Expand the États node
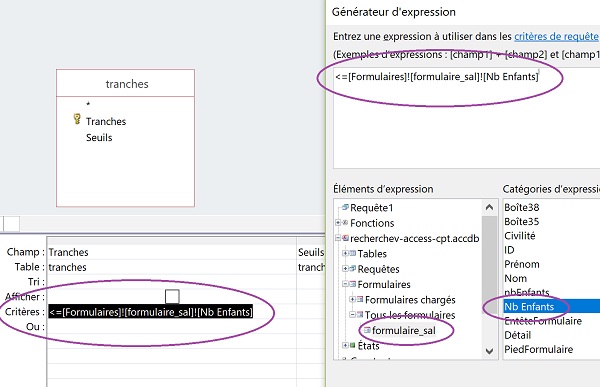600x387 pixels. tap(345, 345)
